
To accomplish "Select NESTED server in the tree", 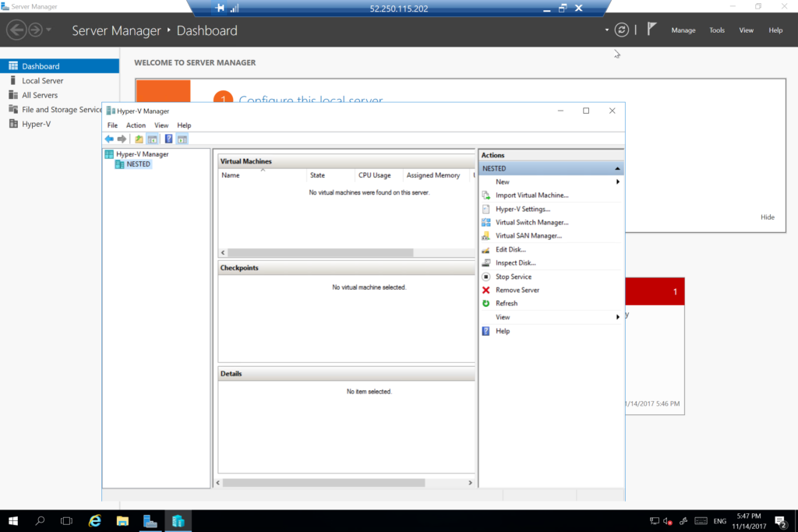I will pyautogui.click(x=136, y=164).
